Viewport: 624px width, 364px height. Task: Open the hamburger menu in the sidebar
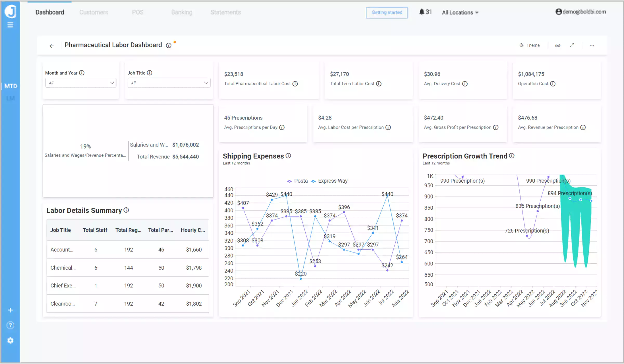pos(10,25)
